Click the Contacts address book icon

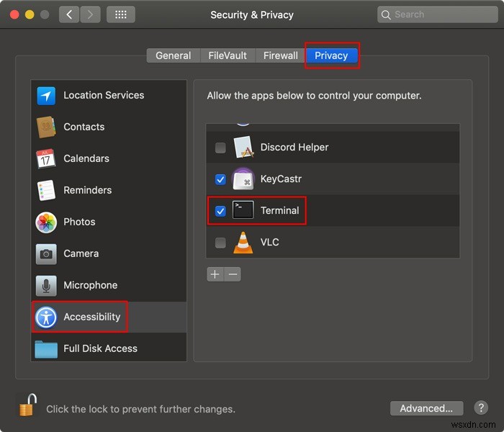[x=46, y=127]
